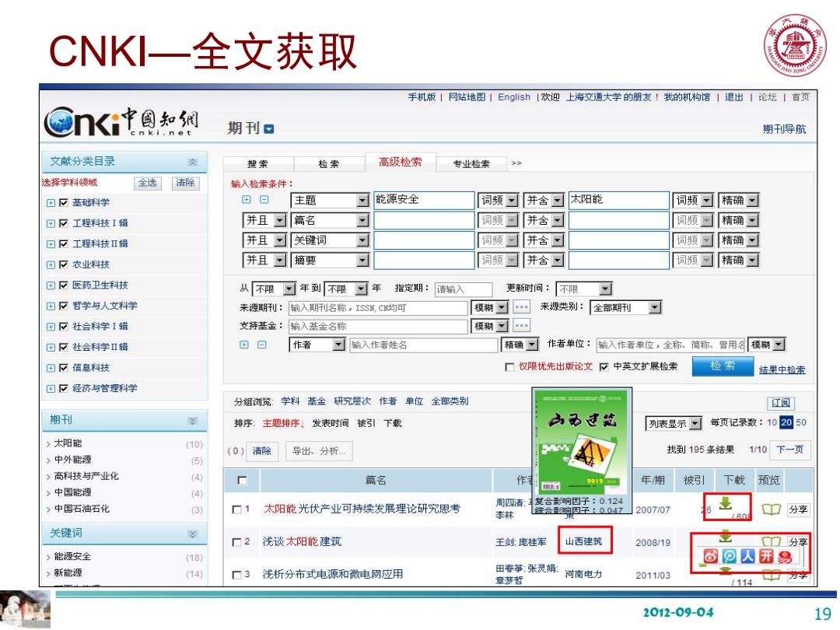Viewport: 840px width, 630px height.
Task: Click the 山西建筑 journal cover thumbnail
Action: click(x=582, y=442)
